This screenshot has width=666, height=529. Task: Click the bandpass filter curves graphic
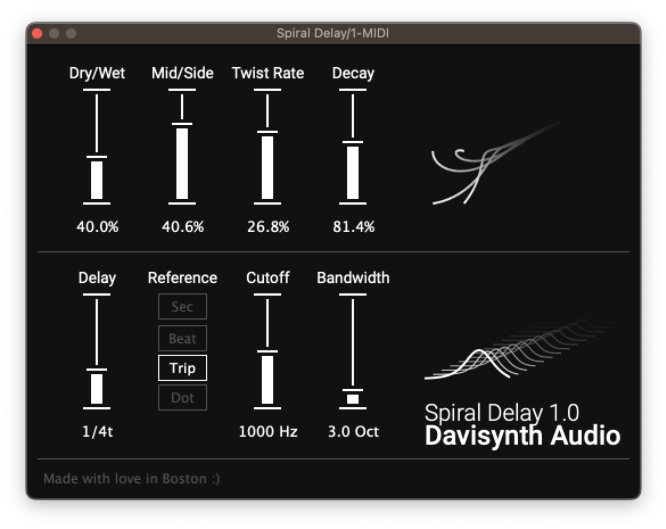tap(515, 352)
